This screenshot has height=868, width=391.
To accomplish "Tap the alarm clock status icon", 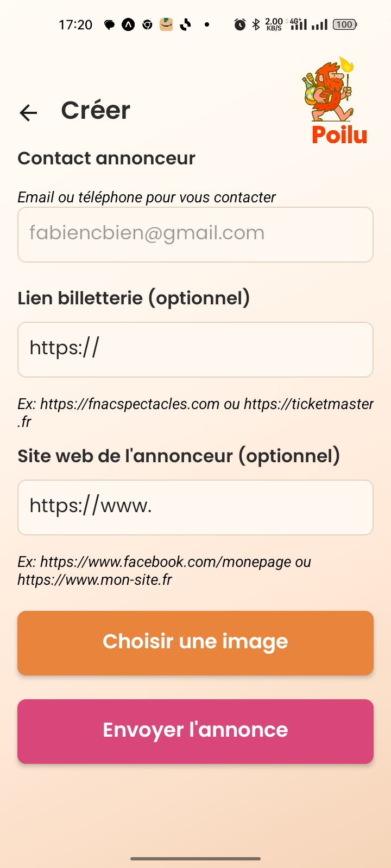I will point(239,24).
